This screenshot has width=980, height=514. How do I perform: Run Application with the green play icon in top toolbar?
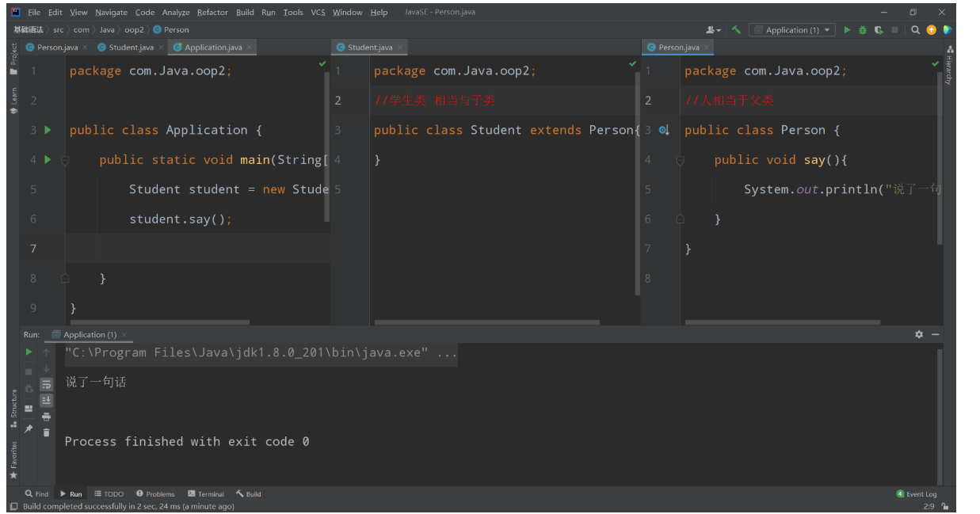(847, 30)
